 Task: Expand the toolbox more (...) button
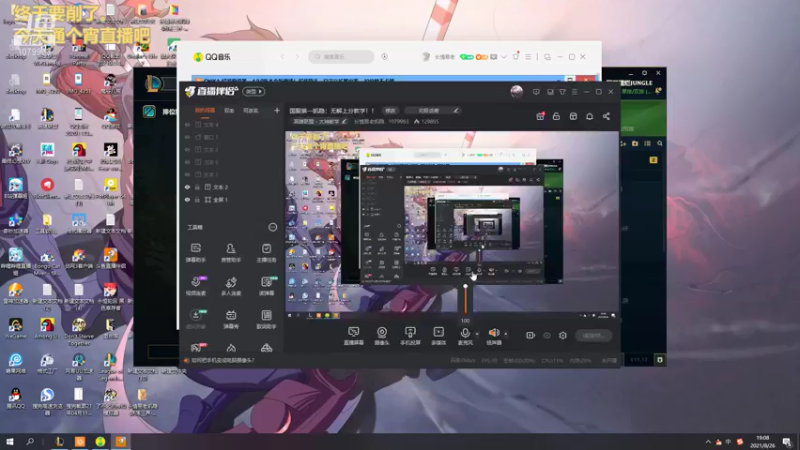[x=273, y=227]
